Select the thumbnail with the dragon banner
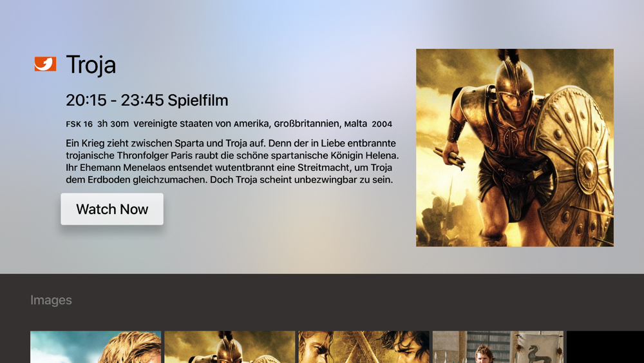This screenshot has width=644, height=363. (x=498, y=347)
